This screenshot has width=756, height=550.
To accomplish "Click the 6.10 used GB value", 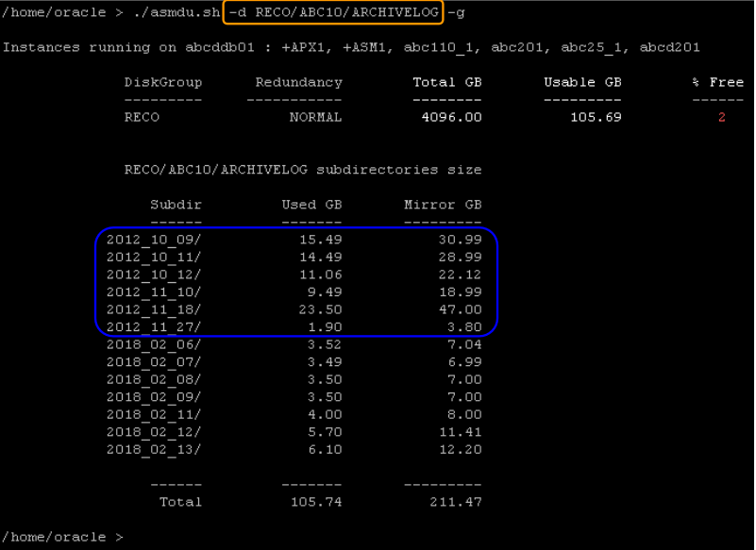I will (x=325, y=450).
